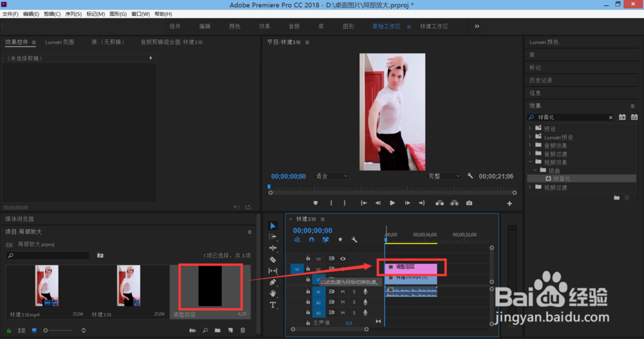The width and height of the screenshot is (644, 339).
Task: Switch to the 颜色 workspace tab
Action: pyautogui.click(x=234, y=26)
